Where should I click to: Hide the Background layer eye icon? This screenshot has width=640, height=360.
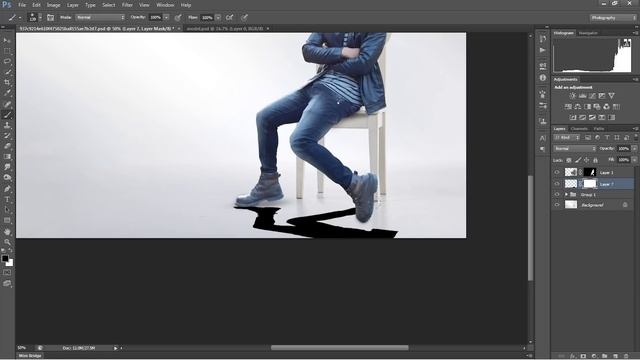click(x=557, y=205)
